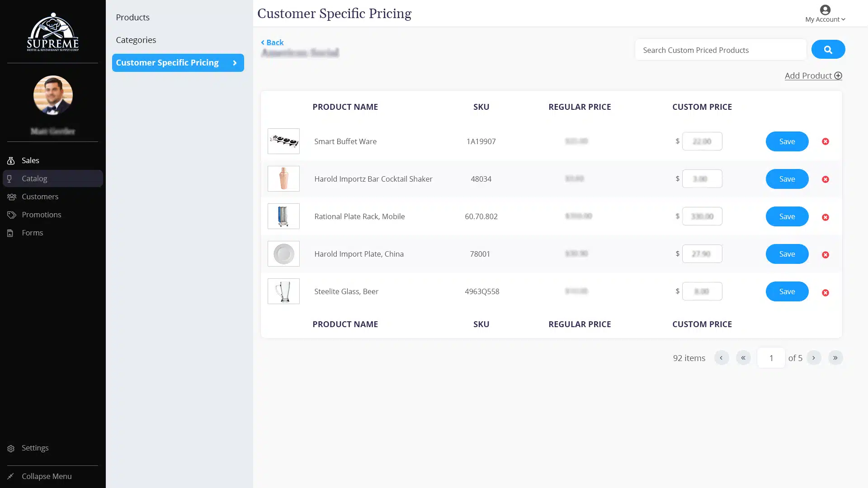868x488 pixels.
Task: Open Add Product
Action: click(x=813, y=75)
